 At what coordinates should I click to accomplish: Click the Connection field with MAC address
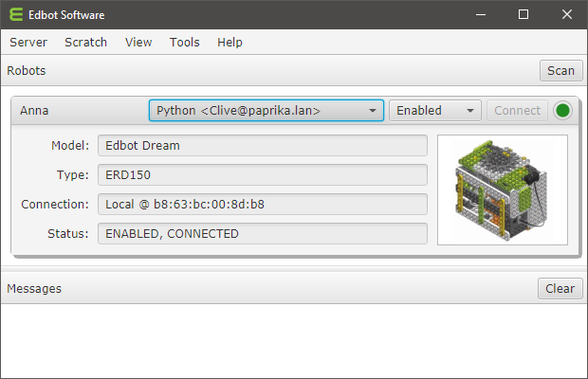pyautogui.click(x=263, y=204)
